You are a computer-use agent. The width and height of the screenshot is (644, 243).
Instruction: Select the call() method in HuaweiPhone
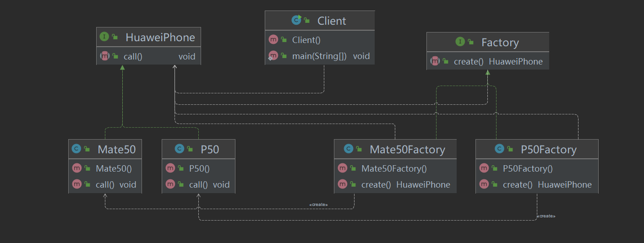pyautogui.click(x=148, y=56)
